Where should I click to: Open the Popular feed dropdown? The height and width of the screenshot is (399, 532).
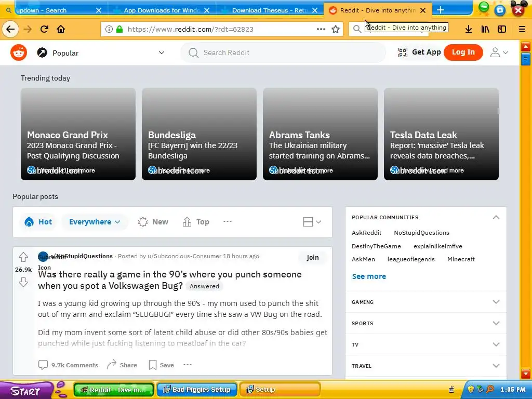(x=101, y=53)
